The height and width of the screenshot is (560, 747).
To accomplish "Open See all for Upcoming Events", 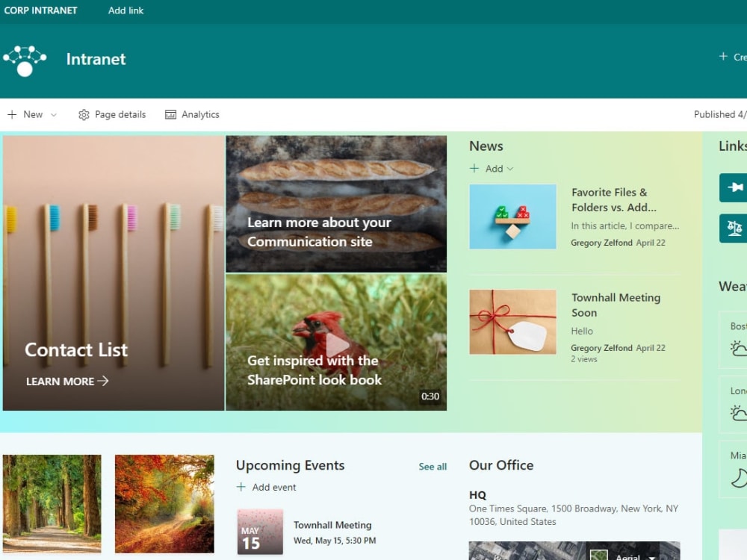I will point(432,466).
